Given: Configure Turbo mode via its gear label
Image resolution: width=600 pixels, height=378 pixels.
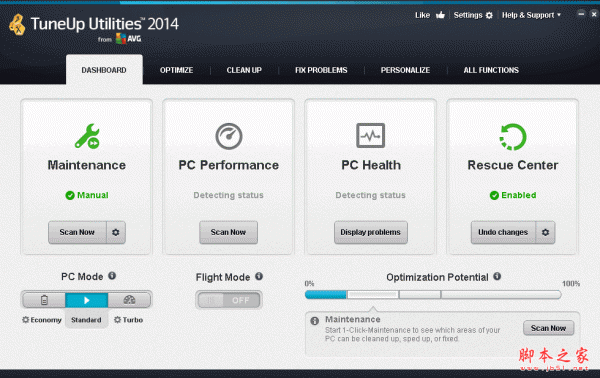Looking at the screenshot, I should 129,320.
